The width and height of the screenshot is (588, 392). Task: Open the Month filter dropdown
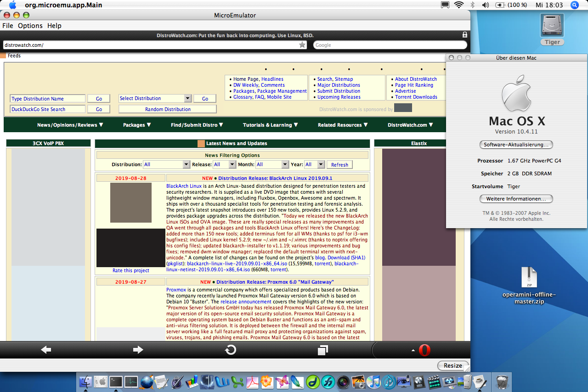tap(272, 164)
